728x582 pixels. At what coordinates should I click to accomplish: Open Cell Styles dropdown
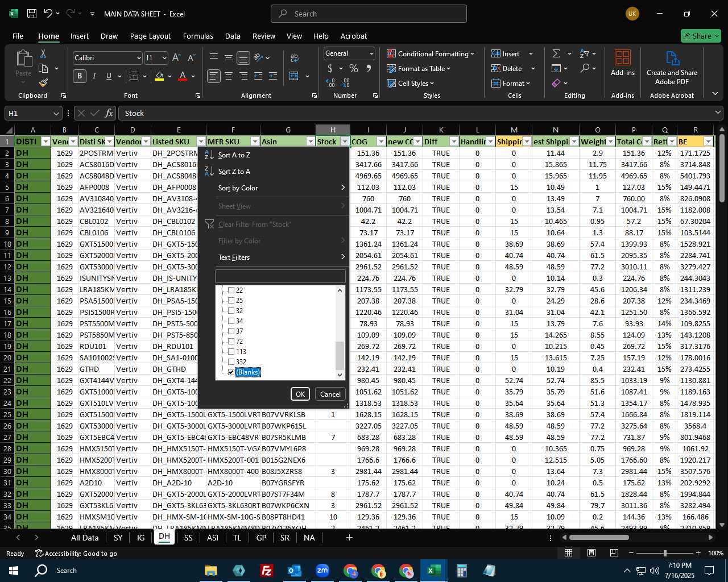point(410,83)
